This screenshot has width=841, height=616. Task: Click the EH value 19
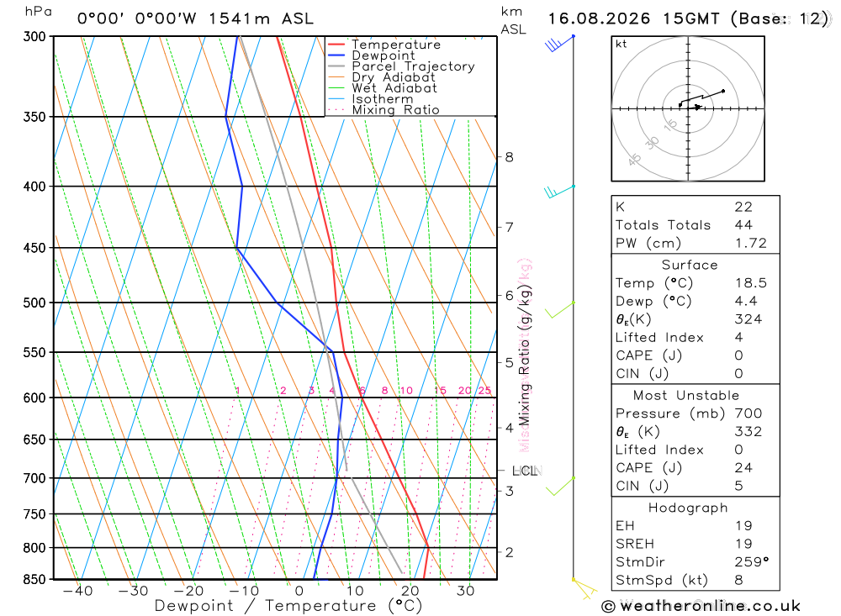point(743,526)
